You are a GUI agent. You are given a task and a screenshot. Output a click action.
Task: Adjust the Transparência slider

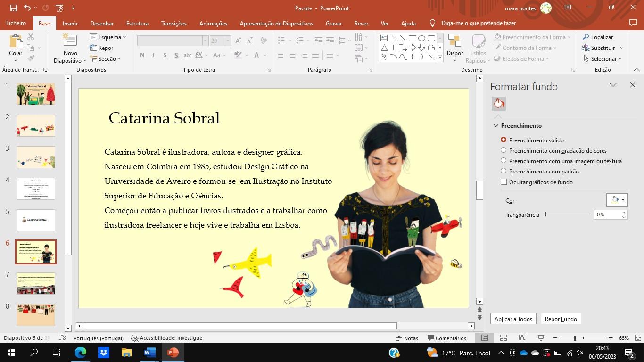[567, 214]
